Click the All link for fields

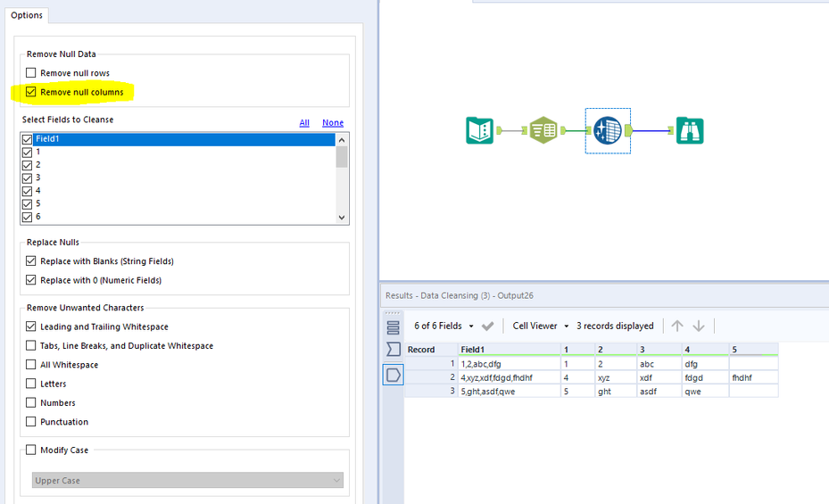coord(304,122)
